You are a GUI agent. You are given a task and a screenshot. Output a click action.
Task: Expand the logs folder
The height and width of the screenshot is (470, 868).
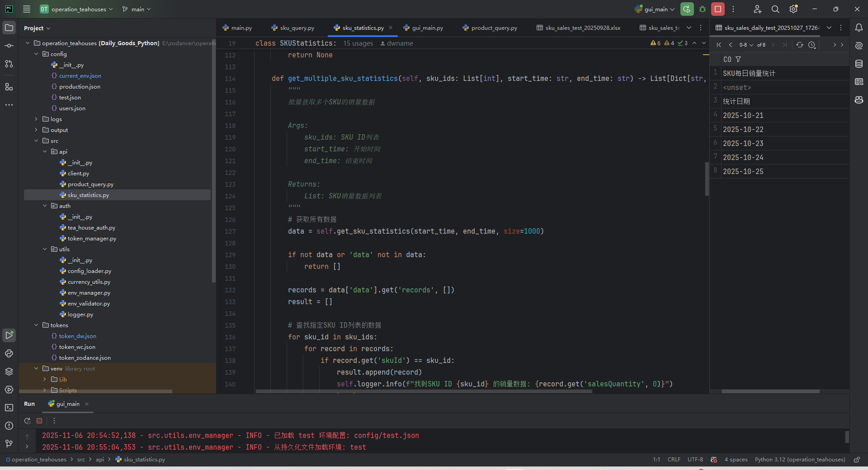click(x=36, y=119)
